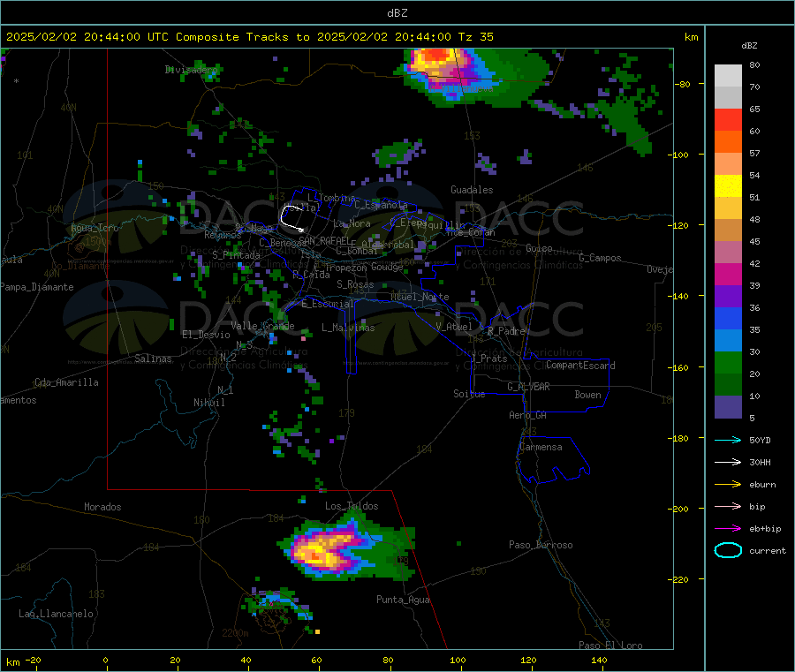Viewport: 795px width, 672px height.
Task: Click the Los_Toldos map label
Action: click(x=352, y=506)
